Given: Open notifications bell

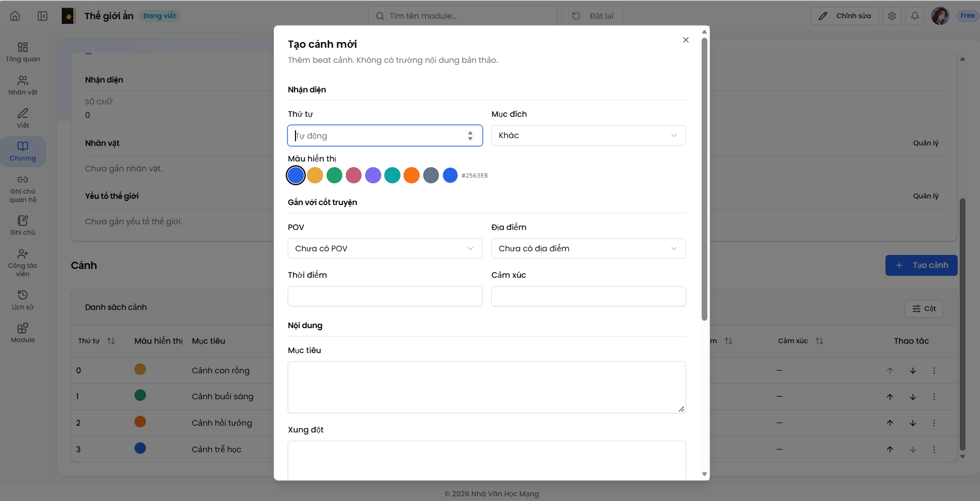Looking at the screenshot, I should click(x=915, y=16).
